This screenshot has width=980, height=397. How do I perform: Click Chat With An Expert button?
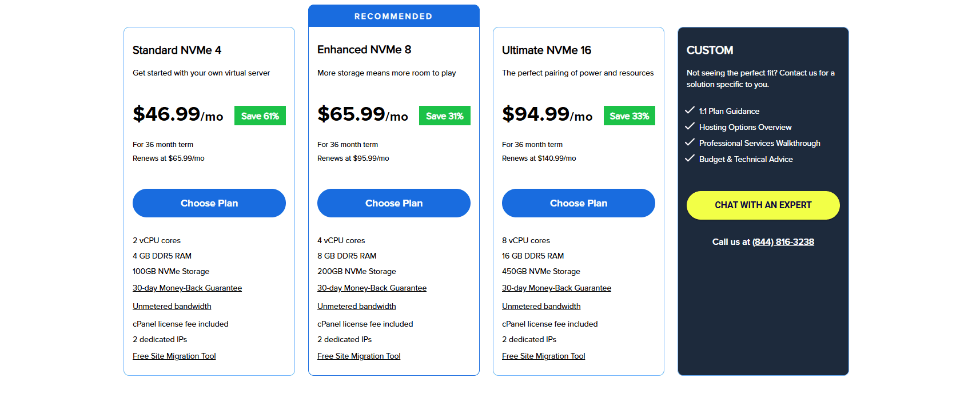pyautogui.click(x=763, y=205)
